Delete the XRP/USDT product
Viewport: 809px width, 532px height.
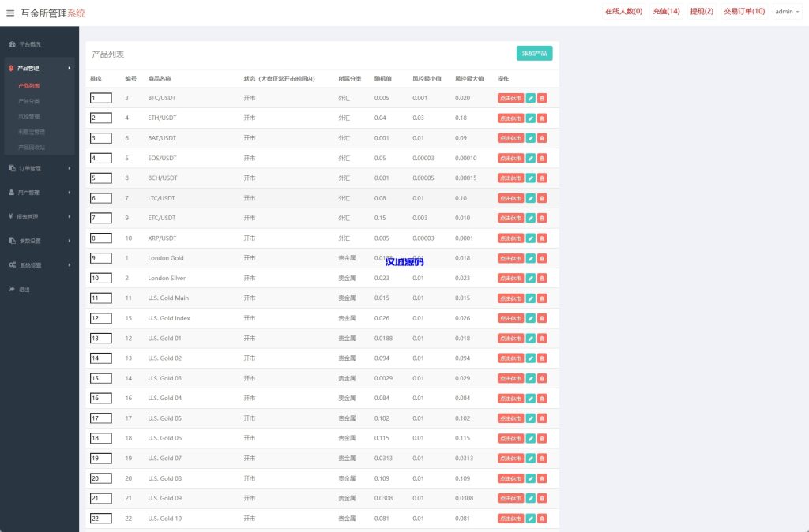coord(542,238)
